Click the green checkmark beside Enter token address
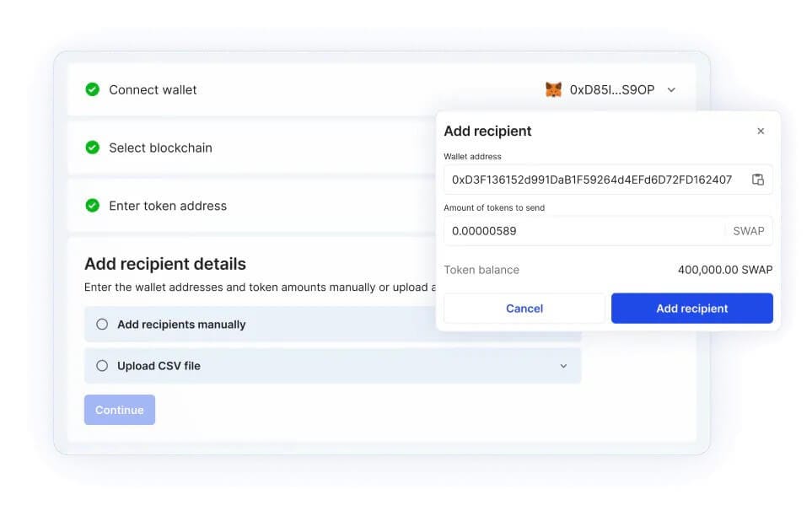 (x=93, y=206)
